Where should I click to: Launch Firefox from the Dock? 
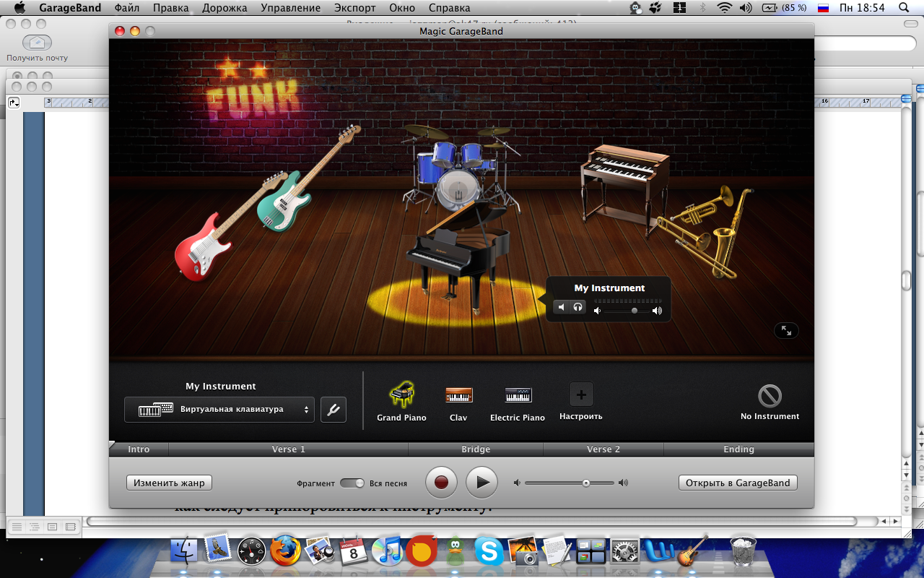(x=285, y=551)
